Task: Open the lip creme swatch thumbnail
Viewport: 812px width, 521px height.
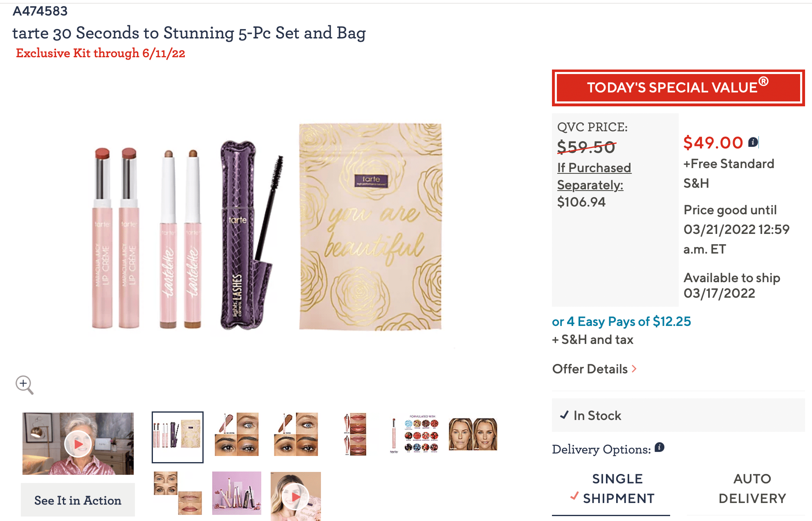Action: [354, 435]
